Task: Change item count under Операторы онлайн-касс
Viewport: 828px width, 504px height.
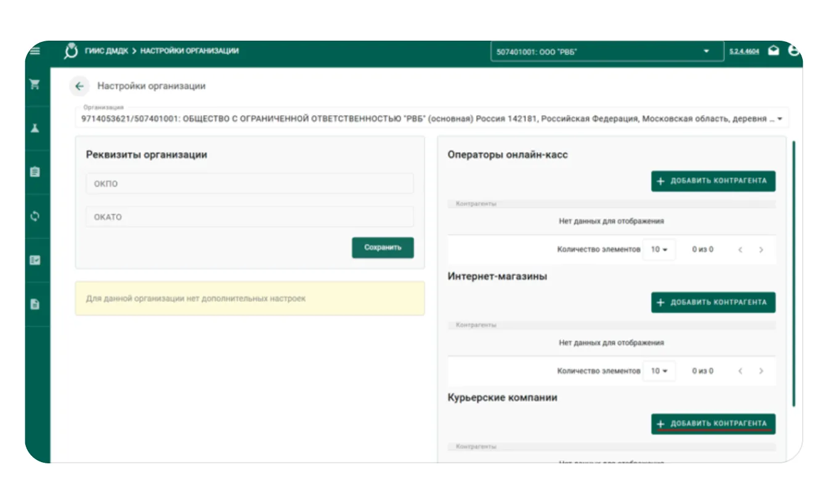Action: (x=659, y=250)
